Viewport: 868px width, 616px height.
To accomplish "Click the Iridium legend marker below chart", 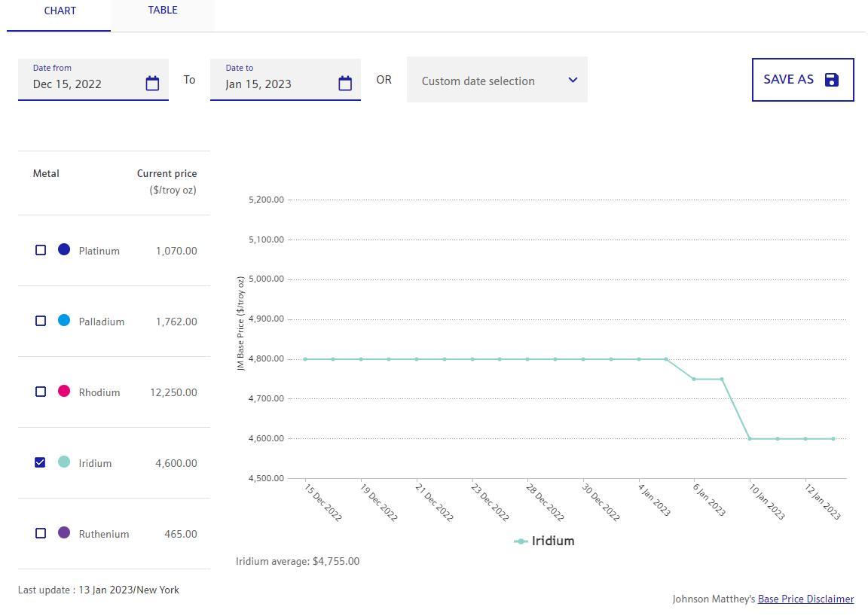I will coord(521,541).
